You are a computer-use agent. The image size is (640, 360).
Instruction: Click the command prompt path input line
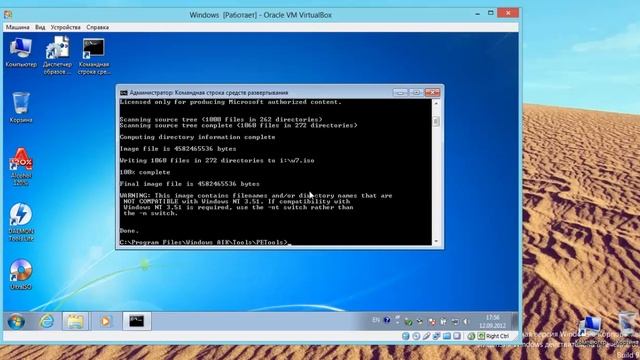point(204,242)
